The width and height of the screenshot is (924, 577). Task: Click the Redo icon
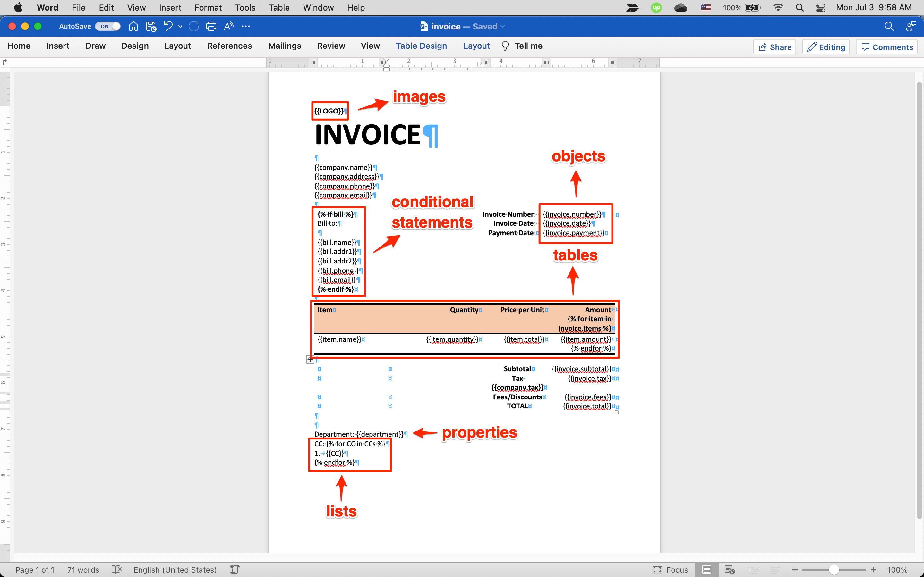(193, 26)
